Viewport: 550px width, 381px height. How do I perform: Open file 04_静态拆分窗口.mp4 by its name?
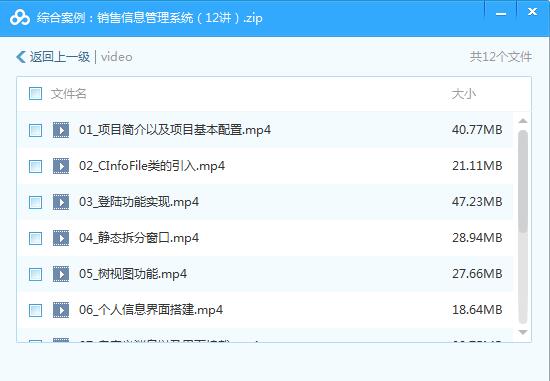[x=139, y=238]
